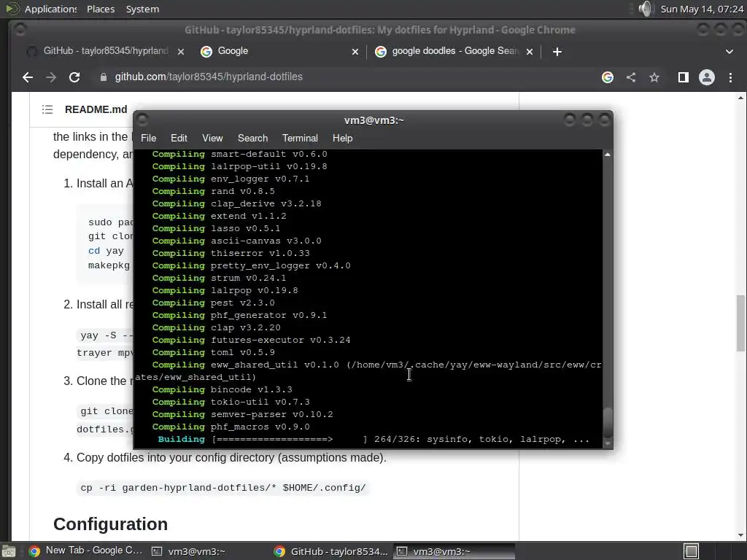Image resolution: width=747 pixels, height=560 pixels.
Task: Click the cd yay code line
Action: (x=106, y=251)
